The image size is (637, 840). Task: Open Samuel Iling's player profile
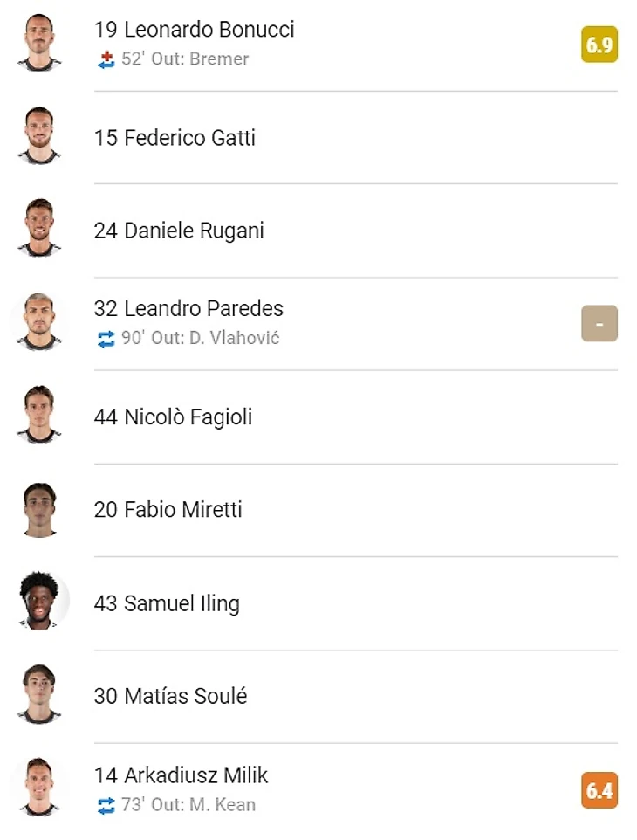point(167,603)
